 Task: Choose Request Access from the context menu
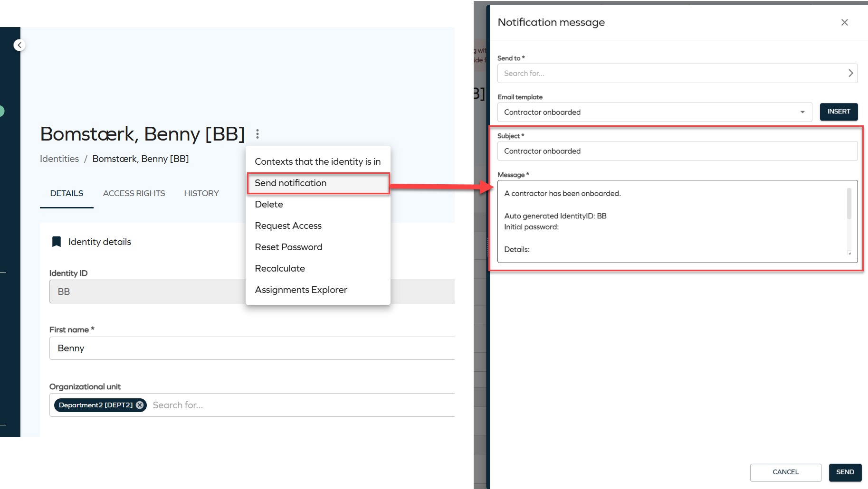pos(288,226)
